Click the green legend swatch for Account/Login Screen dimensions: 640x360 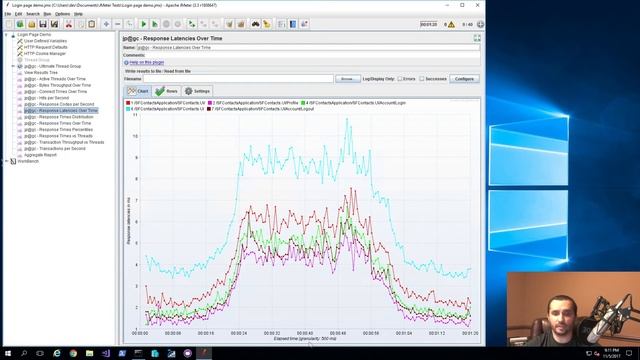pyautogui.click(x=303, y=103)
